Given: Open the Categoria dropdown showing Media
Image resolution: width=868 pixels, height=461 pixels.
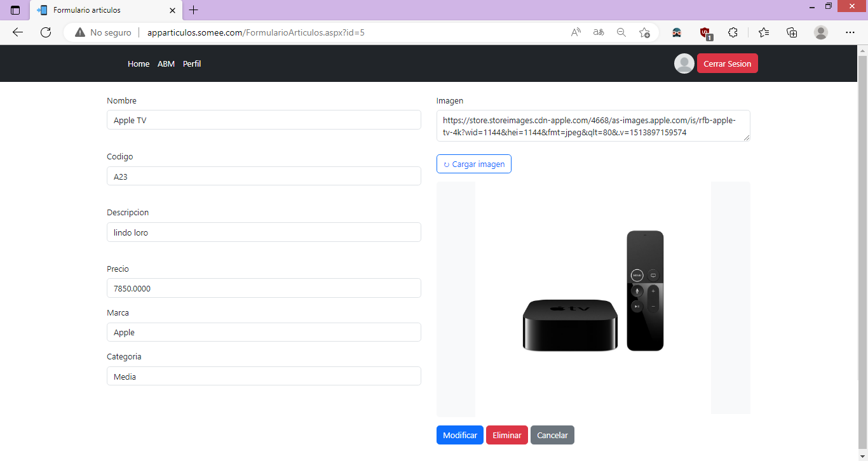Looking at the screenshot, I should [x=264, y=376].
